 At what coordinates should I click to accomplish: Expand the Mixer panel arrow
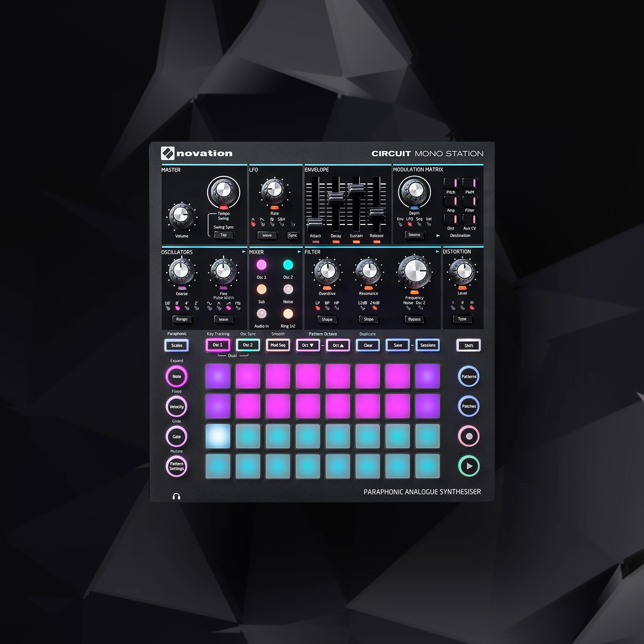[299, 252]
